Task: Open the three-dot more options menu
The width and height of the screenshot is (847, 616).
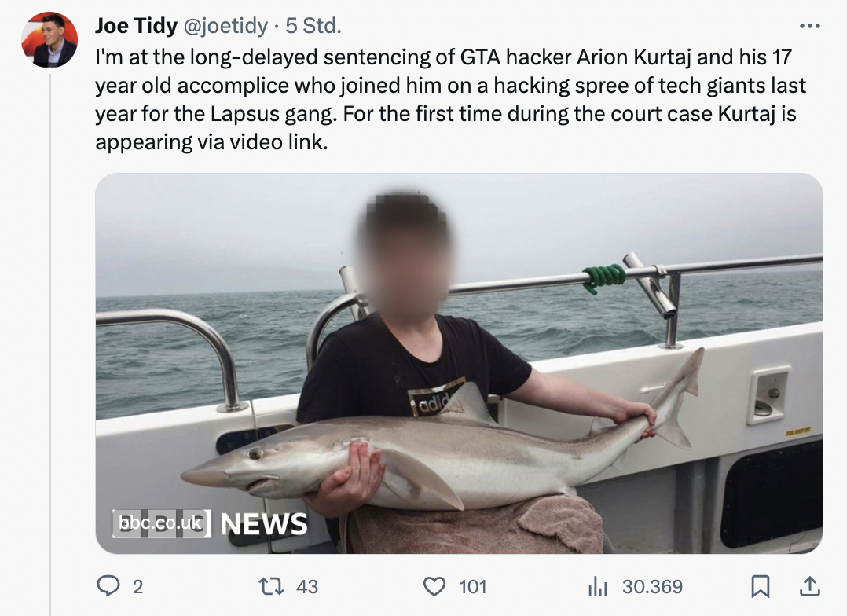Action: point(810,25)
